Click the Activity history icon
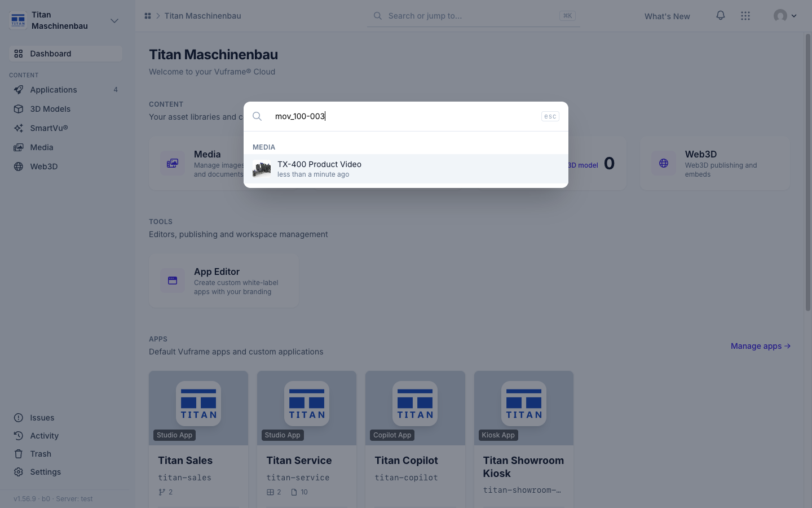 [x=19, y=436]
